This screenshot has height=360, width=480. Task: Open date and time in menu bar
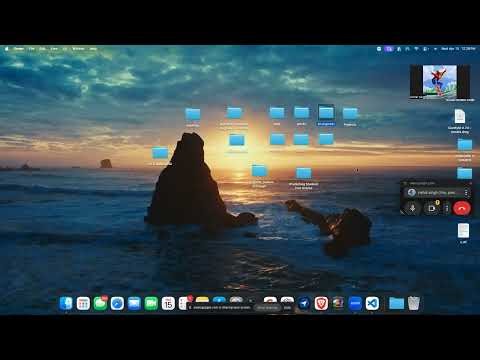coord(458,49)
